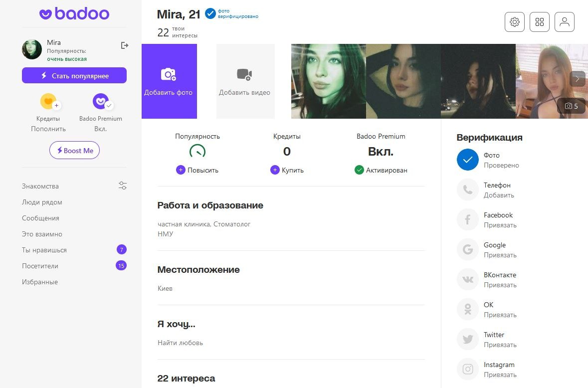588x388 pixels.
Task: Click the sign out icon next to Mira
Action: pyautogui.click(x=125, y=45)
